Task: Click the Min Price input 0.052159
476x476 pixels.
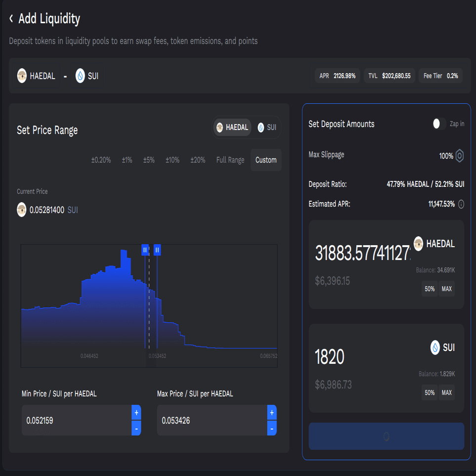Action: coord(77,421)
